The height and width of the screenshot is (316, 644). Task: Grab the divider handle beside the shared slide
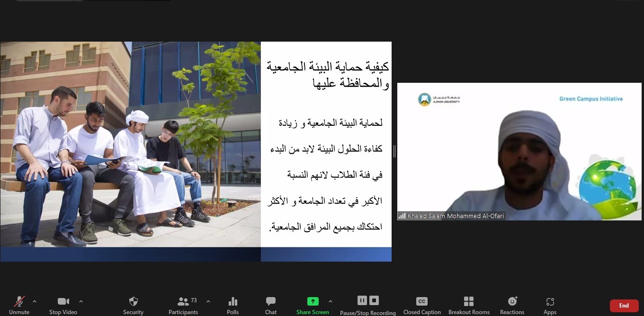pyautogui.click(x=394, y=151)
